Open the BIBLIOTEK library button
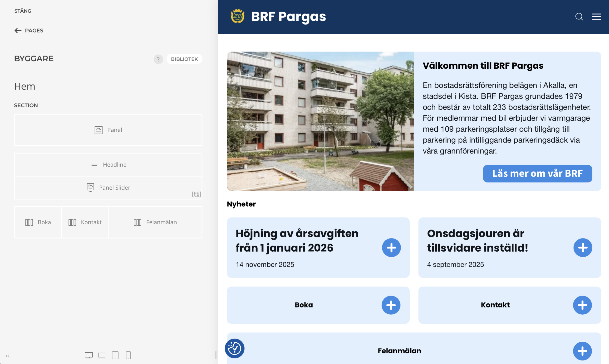Image resolution: width=609 pixels, height=364 pixels. point(184,59)
